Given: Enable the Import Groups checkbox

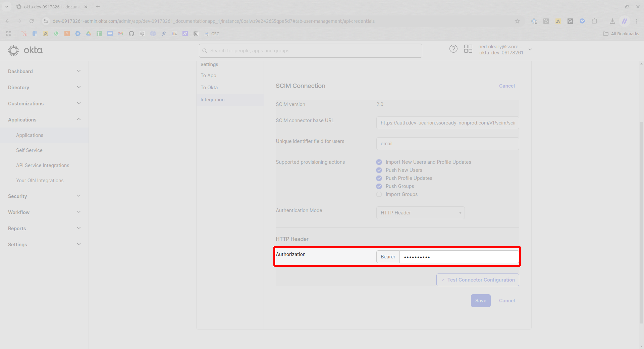Looking at the screenshot, I should [x=379, y=194].
